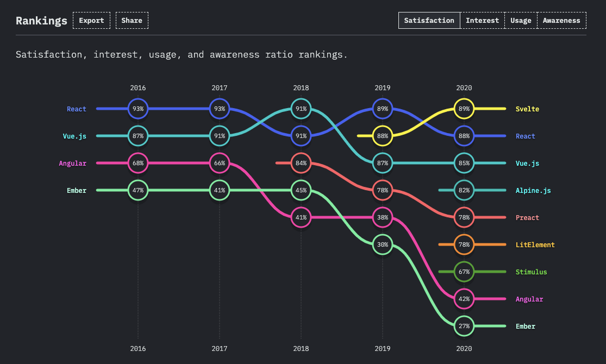Image resolution: width=606 pixels, height=364 pixels.
Task: Click Svelte's 89% node for 2020
Action: click(x=464, y=109)
